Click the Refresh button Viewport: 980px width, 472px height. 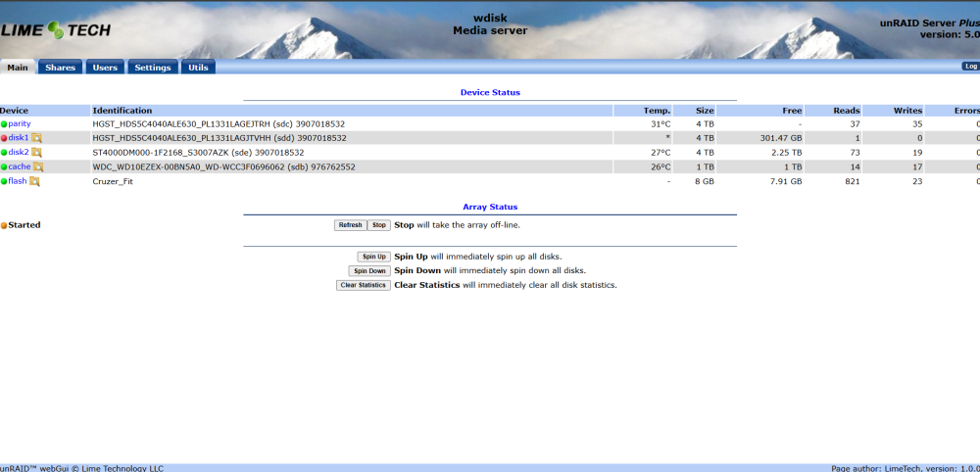click(x=351, y=225)
